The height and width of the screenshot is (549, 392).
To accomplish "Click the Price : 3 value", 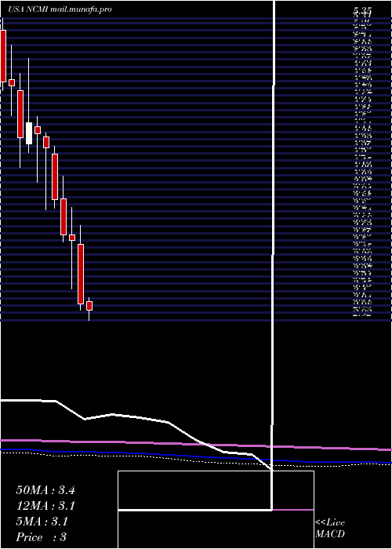I will pyautogui.click(x=42, y=537).
